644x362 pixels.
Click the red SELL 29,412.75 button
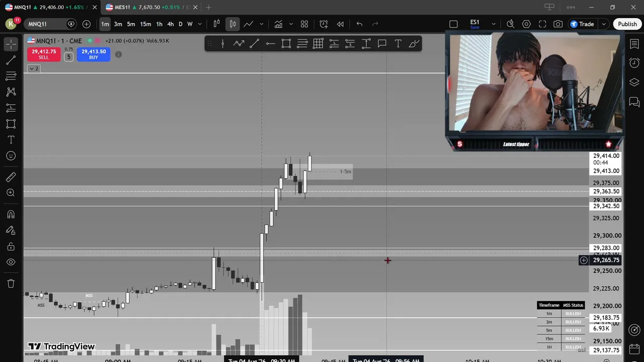point(44,54)
